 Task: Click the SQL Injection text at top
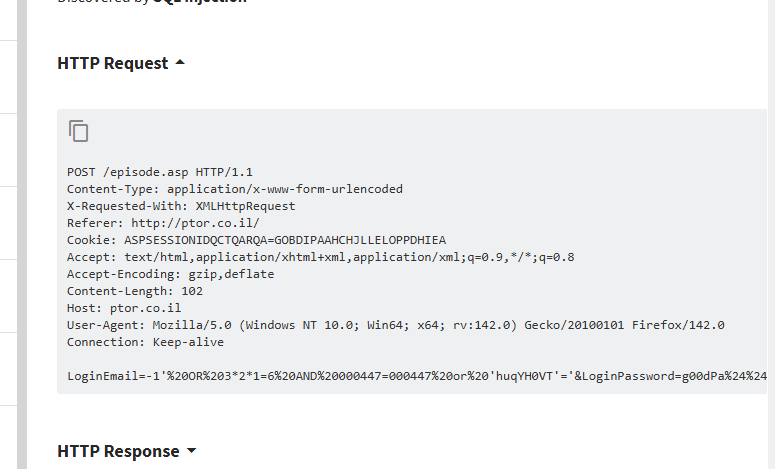point(200,1)
